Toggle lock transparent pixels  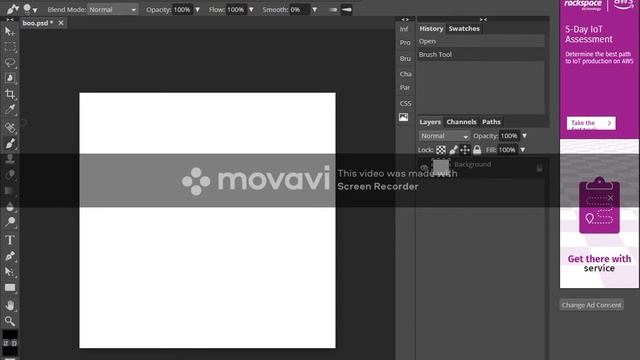coord(441,150)
